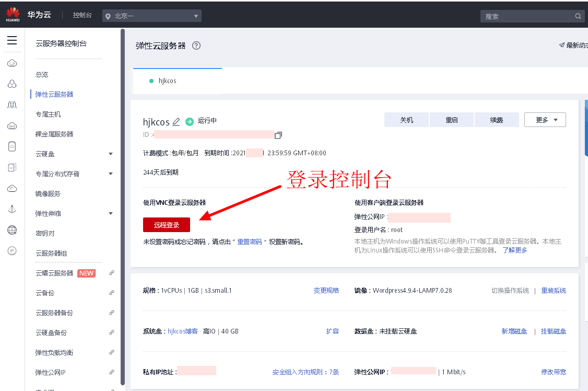Click the pyramid-shaped icon in rail

click(12, 209)
